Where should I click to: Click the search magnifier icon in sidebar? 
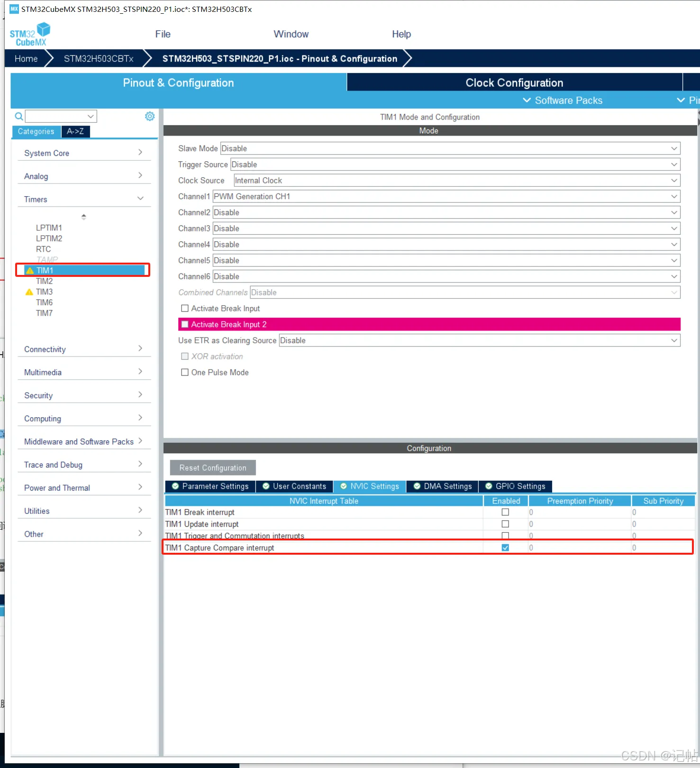[19, 116]
